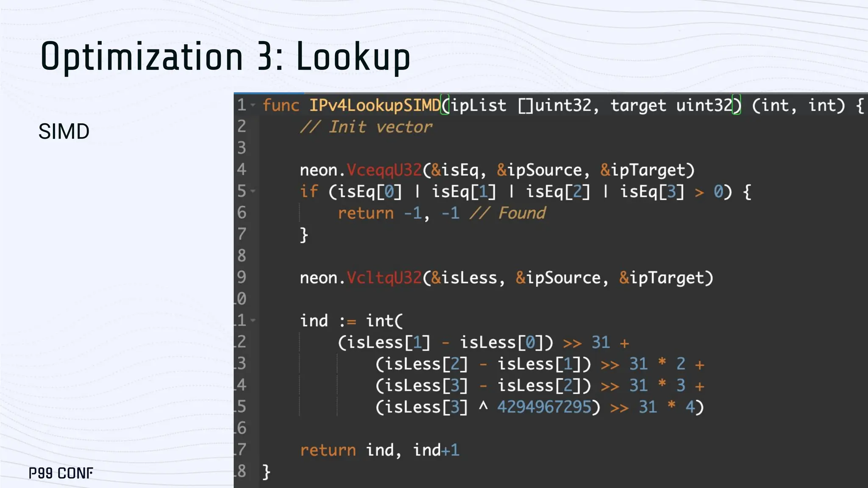Click the number 4294967295 in the code
The image size is (868, 488).
point(544,407)
